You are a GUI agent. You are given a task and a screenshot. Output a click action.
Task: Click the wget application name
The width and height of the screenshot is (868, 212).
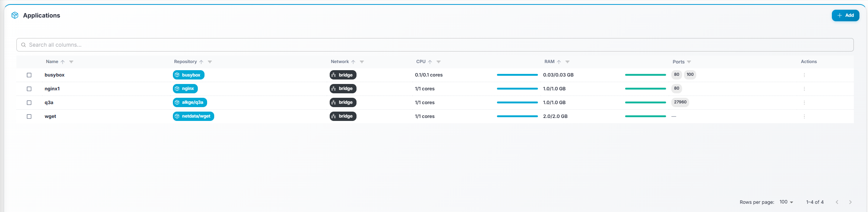50,116
